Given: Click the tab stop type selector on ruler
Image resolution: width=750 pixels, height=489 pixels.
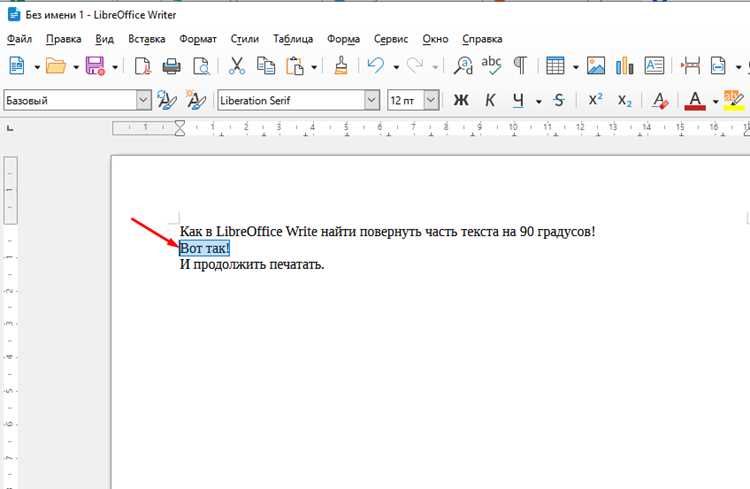Looking at the screenshot, I should tap(10, 128).
